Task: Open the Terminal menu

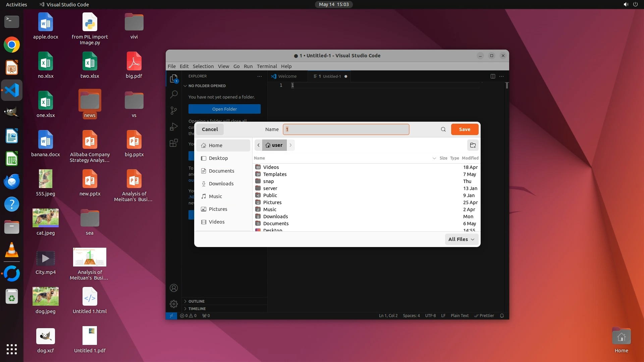Action: tap(267, 66)
